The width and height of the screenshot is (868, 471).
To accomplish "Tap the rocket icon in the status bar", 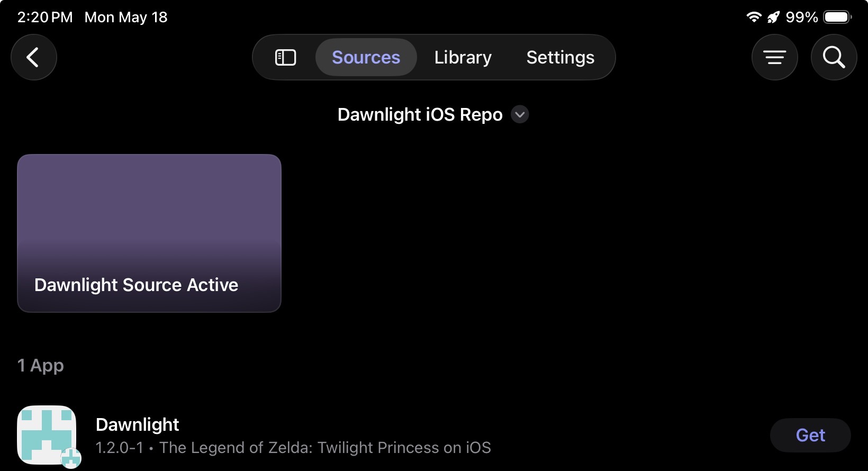I will pyautogui.click(x=773, y=17).
